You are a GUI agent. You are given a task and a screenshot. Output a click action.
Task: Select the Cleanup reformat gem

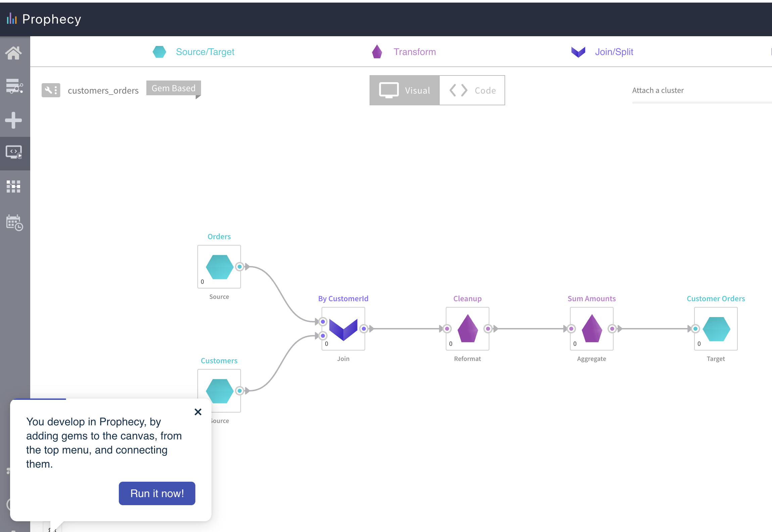coord(467,329)
